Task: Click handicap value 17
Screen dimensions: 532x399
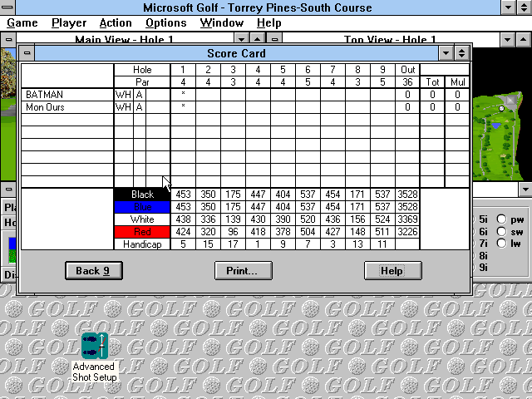Action: [x=233, y=244]
